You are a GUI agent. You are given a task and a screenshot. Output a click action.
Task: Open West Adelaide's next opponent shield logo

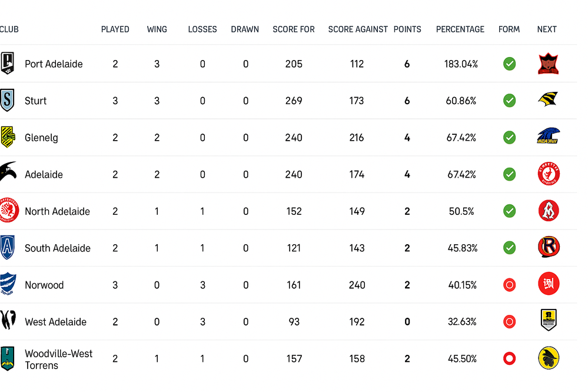(548, 320)
